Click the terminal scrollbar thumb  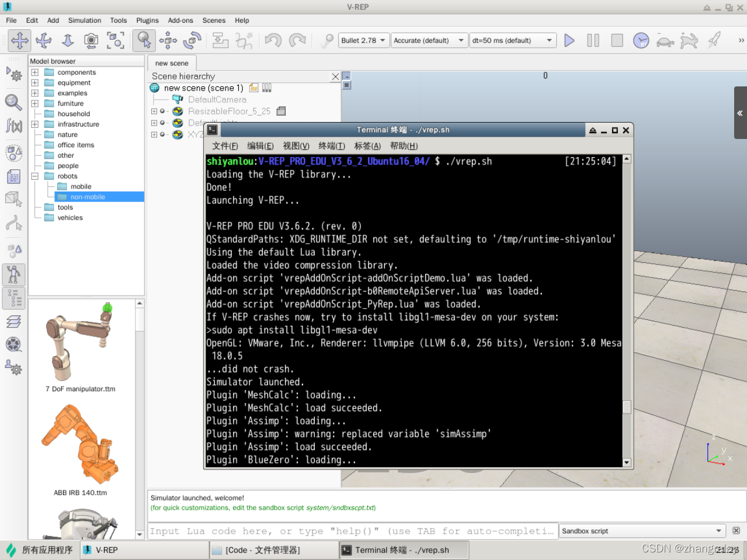click(627, 407)
